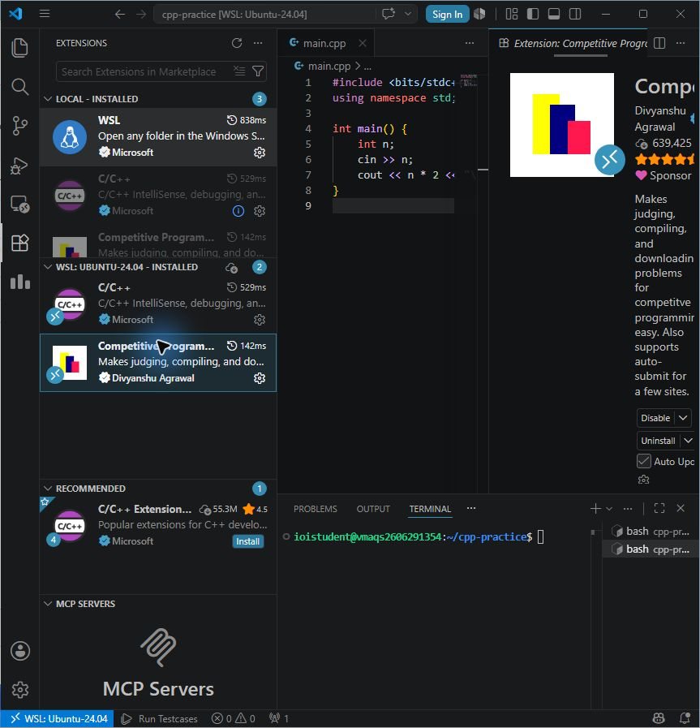Open manage gear for Competitive Programming extension
The image size is (700, 728).
[x=260, y=378]
